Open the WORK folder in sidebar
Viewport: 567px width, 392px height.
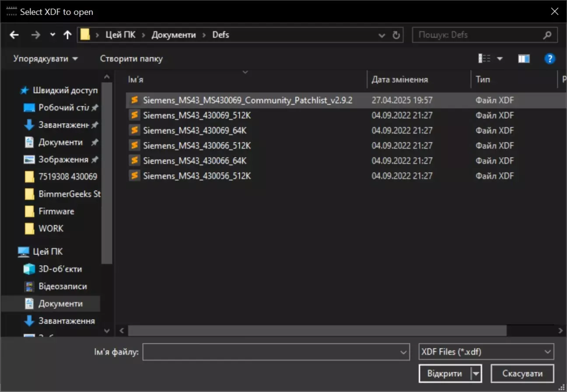click(x=45, y=228)
